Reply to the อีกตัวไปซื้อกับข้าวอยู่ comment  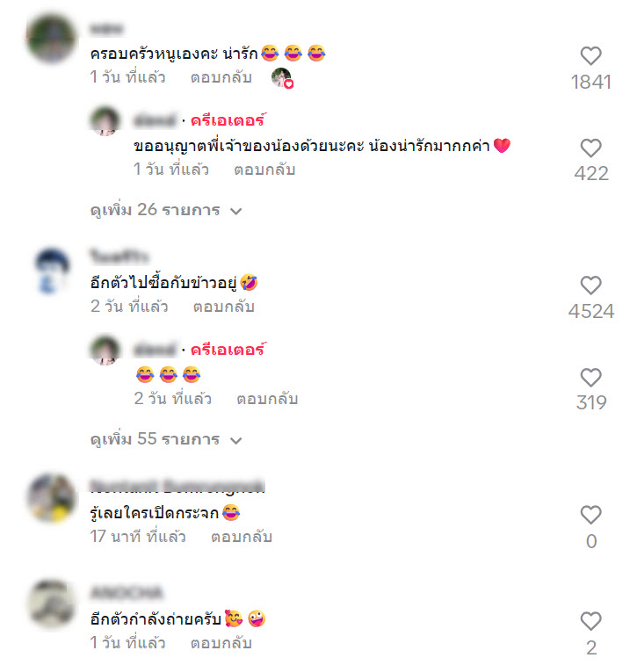(x=223, y=307)
